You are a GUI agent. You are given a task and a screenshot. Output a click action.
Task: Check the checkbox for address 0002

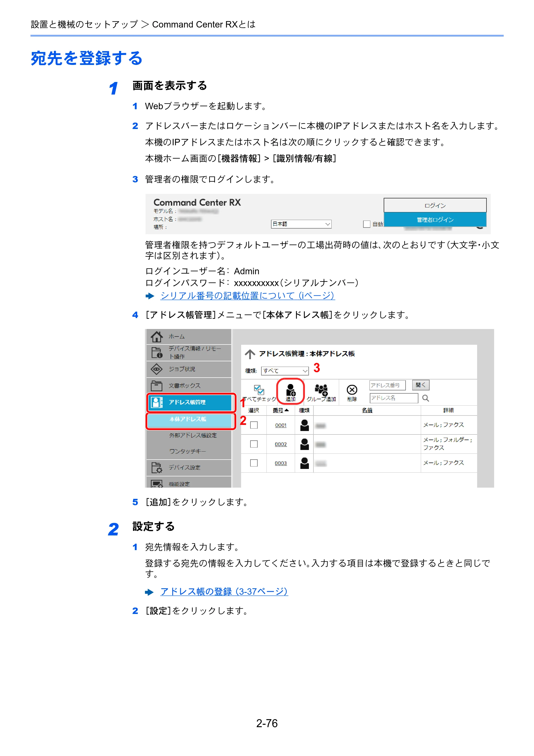(x=254, y=444)
